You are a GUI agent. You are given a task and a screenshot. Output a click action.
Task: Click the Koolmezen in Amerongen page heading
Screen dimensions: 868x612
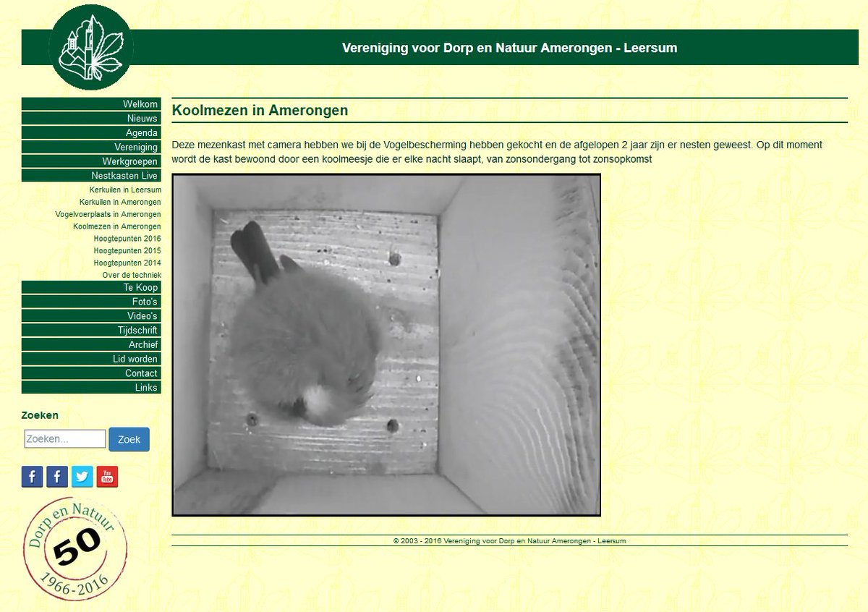click(260, 111)
